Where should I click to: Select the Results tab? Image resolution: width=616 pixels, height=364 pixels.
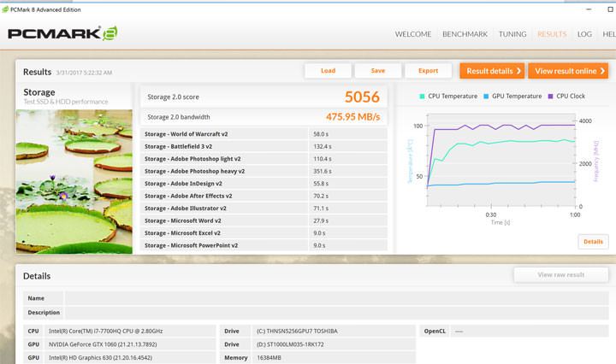pyautogui.click(x=551, y=34)
